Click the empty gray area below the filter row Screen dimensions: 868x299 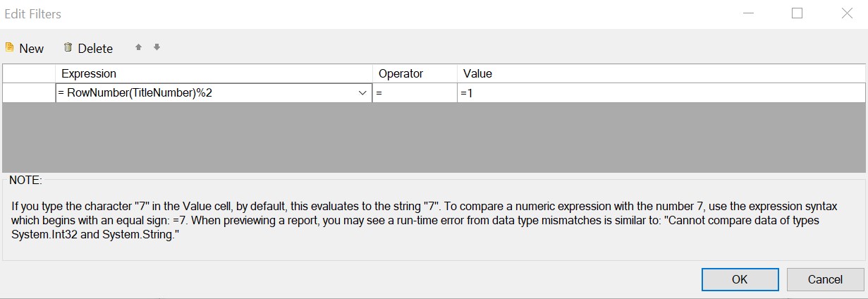pyautogui.click(x=434, y=138)
